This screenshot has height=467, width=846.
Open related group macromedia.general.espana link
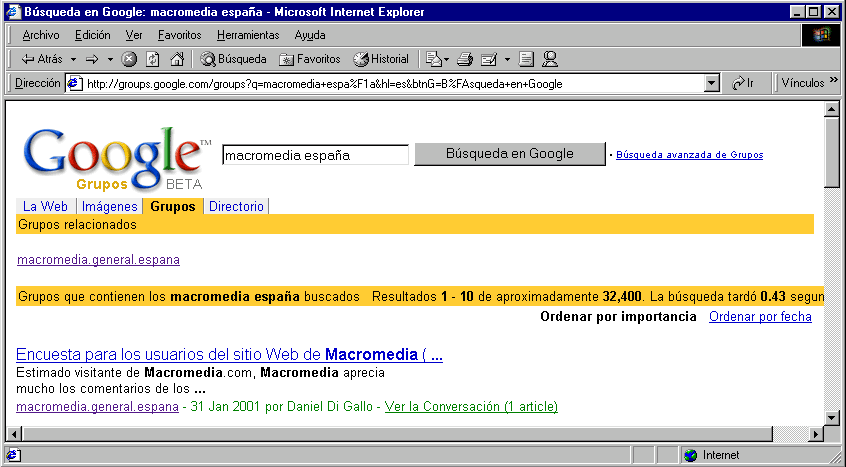pyautogui.click(x=98, y=260)
